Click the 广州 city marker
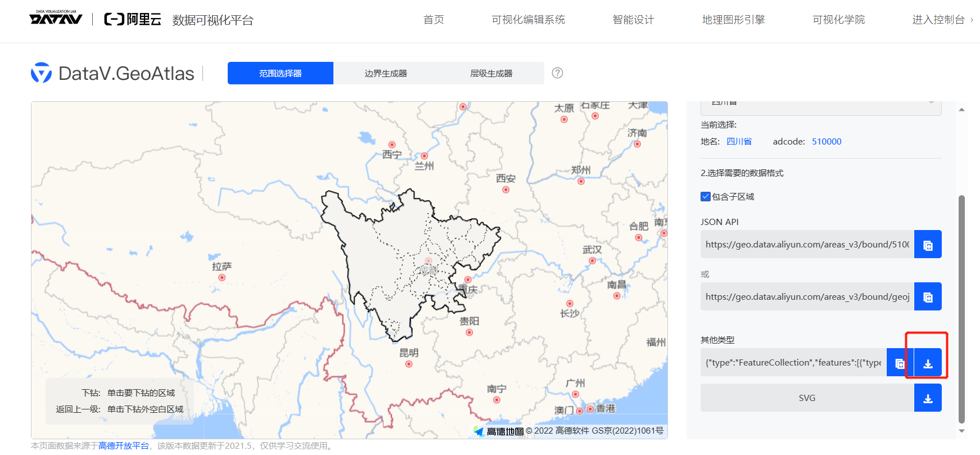The width and height of the screenshot is (980, 455). (575, 394)
